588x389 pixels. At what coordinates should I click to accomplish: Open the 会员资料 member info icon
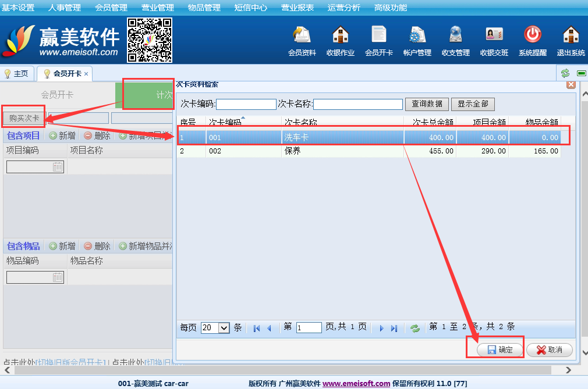pyautogui.click(x=302, y=40)
